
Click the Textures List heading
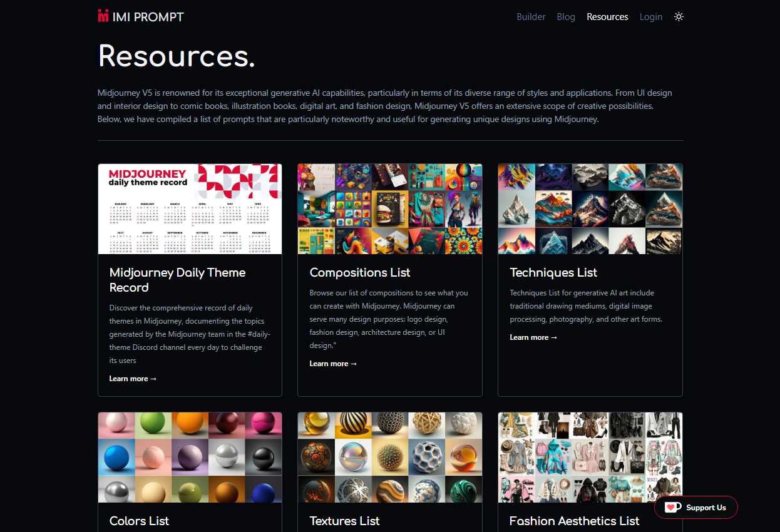pos(344,521)
